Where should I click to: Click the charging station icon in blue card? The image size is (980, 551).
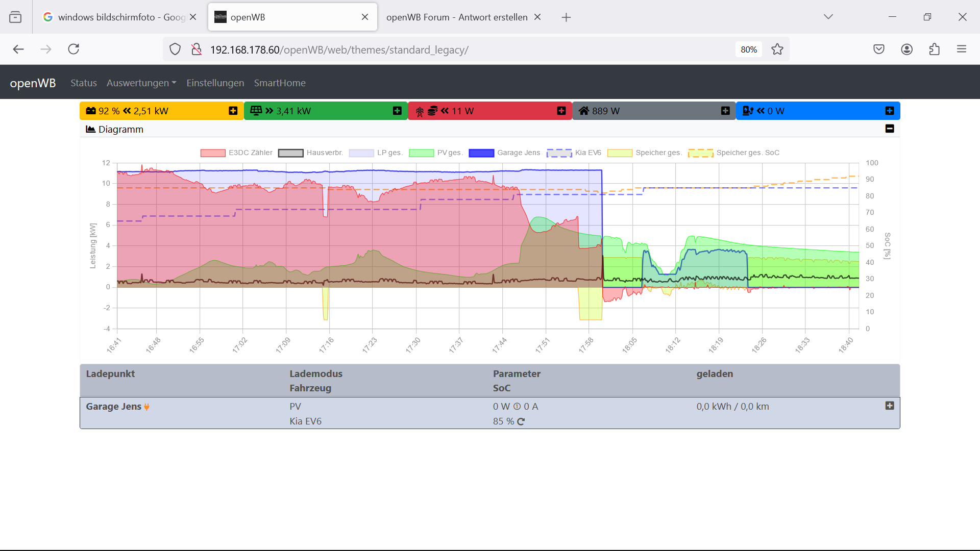(x=748, y=111)
